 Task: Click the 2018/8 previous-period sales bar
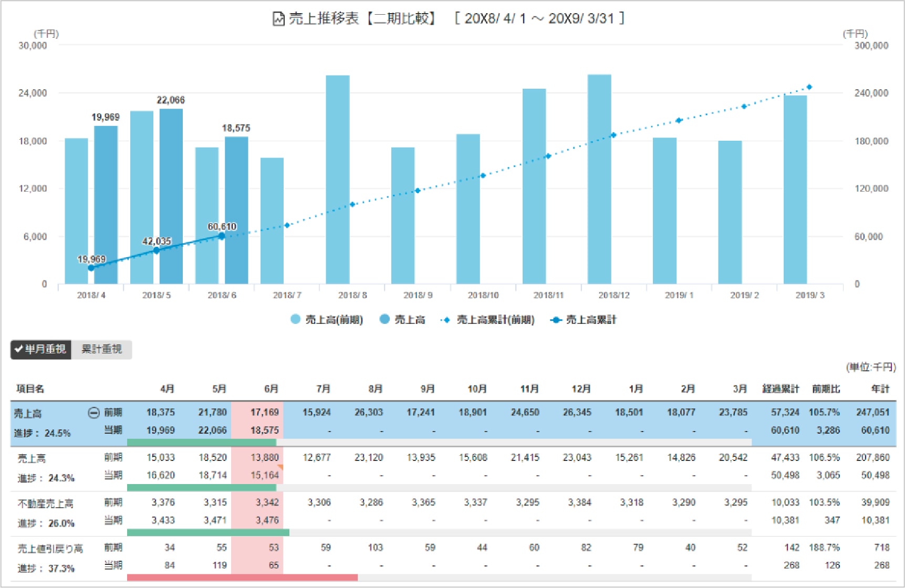click(x=337, y=180)
